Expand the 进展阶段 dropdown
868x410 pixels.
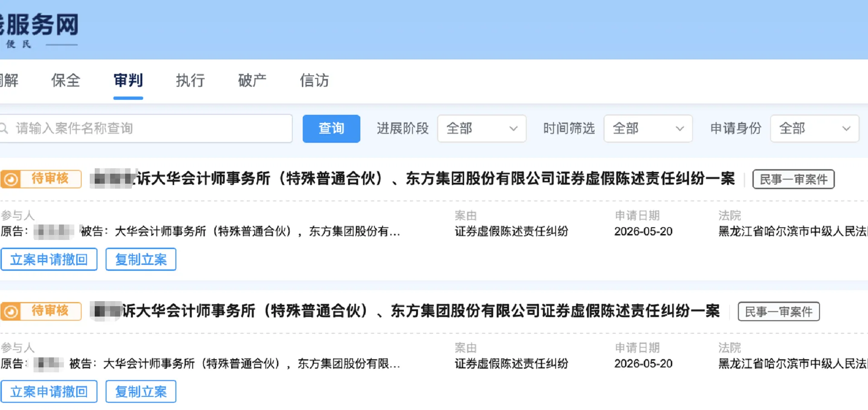click(481, 128)
